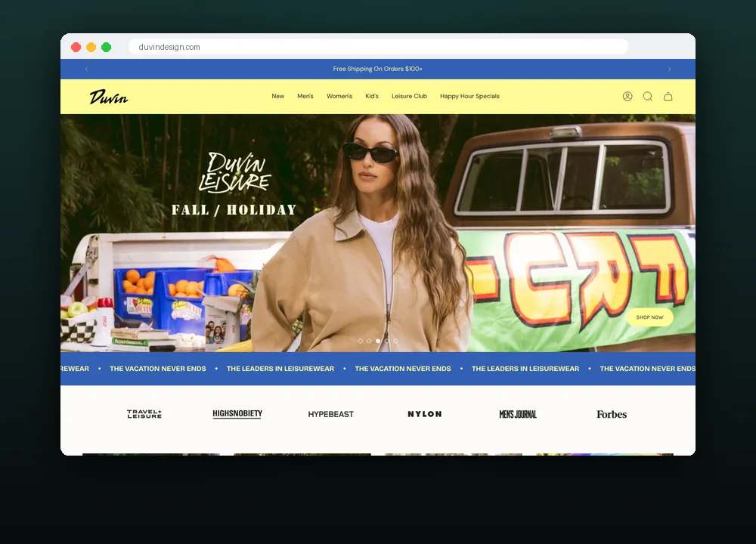Select the first carousel slide dot

tap(360, 341)
